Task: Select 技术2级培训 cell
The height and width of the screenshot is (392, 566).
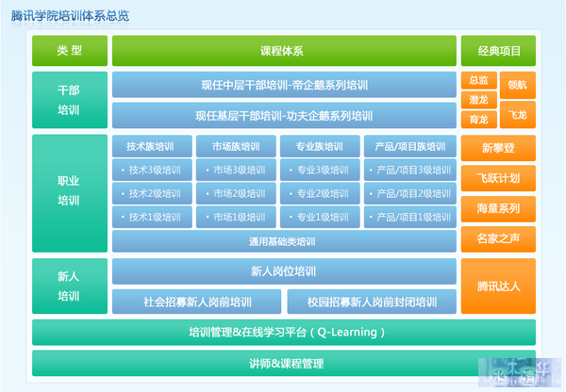Action: pyautogui.click(x=152, y=193)
